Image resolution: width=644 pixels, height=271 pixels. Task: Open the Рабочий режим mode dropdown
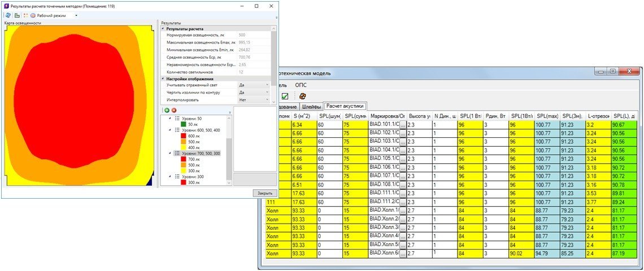click(76, 15)
